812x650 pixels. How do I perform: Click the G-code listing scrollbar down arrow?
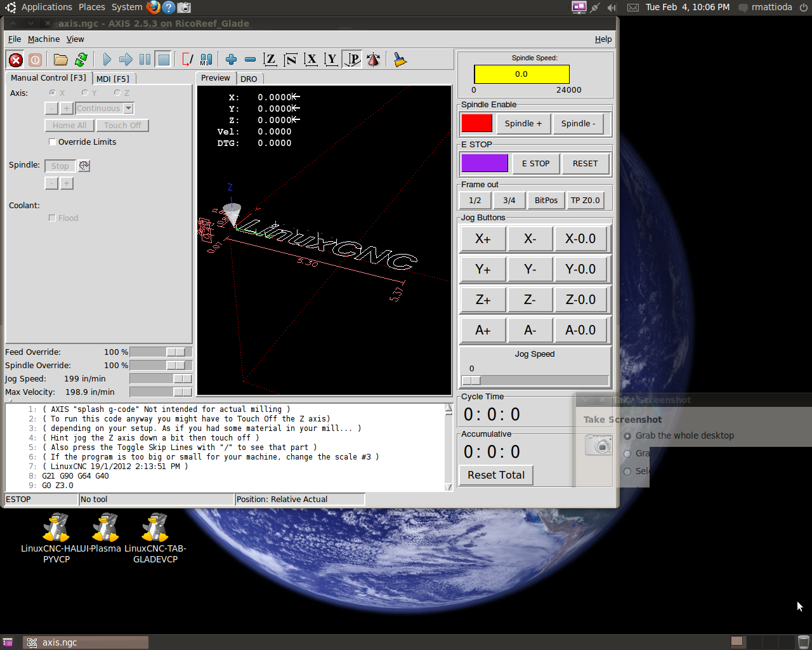pyautogui.click(x=449, y=487)
